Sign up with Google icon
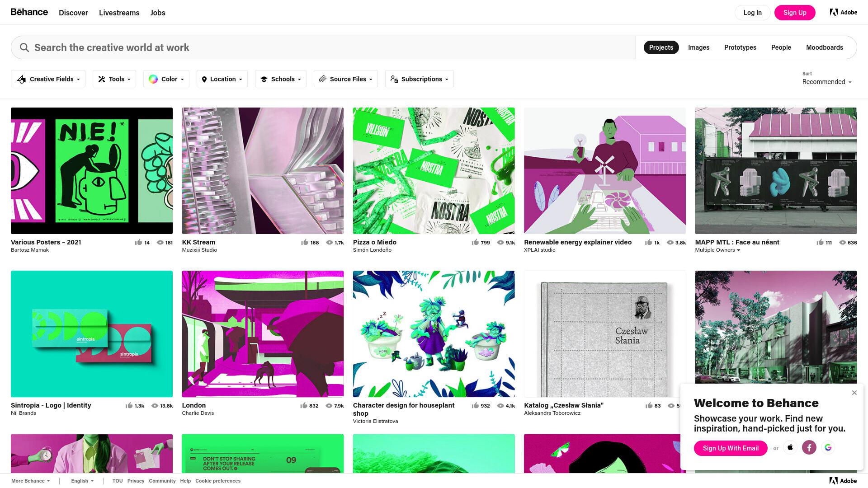This screenshot has width=868, height=488. [x=828, y=447]
